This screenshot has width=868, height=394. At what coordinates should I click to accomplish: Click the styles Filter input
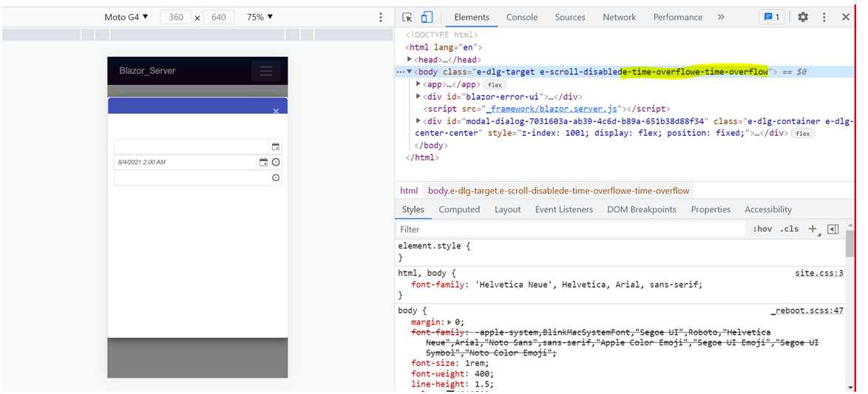pyautogui.click(x=571, y=229)
